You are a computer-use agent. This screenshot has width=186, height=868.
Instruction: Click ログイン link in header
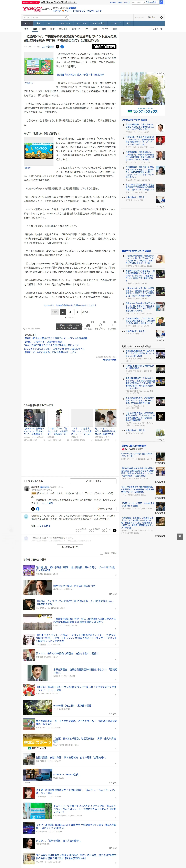(x=57, y=11)
